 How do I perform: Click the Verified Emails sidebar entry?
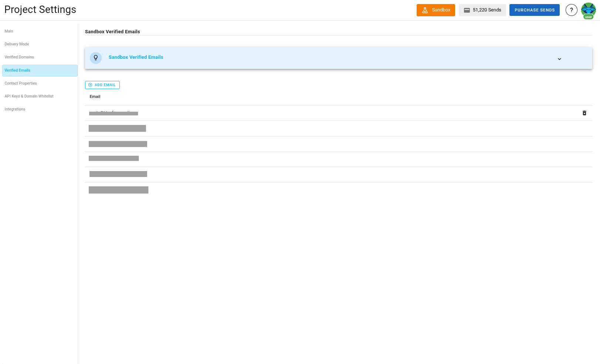17,70
